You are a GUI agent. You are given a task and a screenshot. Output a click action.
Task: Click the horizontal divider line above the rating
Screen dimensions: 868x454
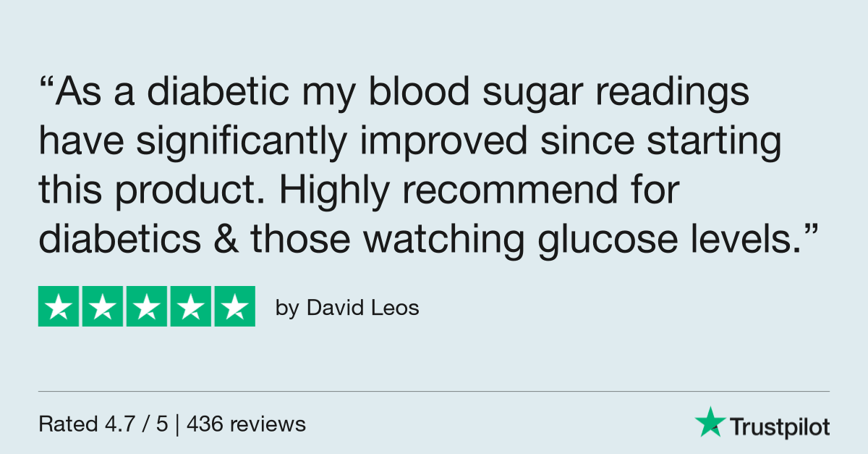[x=434, y=392]
